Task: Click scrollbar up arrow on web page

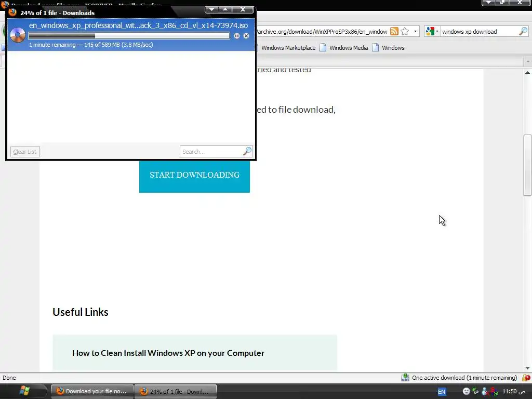Action: click(x=527, y=73)
